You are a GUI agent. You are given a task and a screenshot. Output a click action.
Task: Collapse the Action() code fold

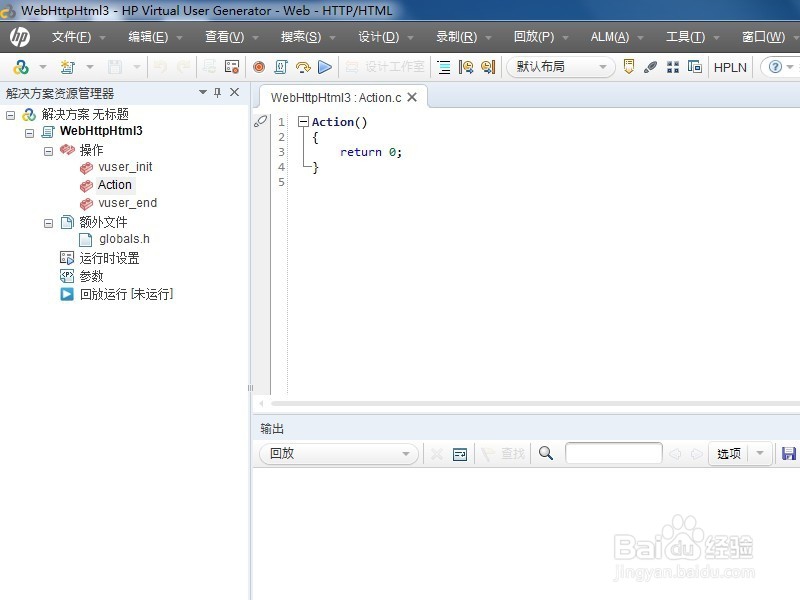(304, 121)
